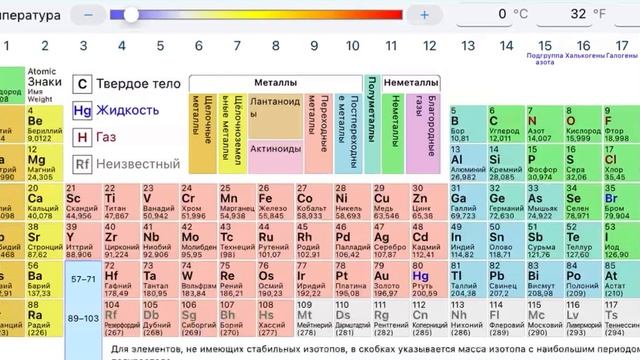This screenshot has height=360, width=640.
Task: Open the Tin Sn element cell
Action: point(506,240)
